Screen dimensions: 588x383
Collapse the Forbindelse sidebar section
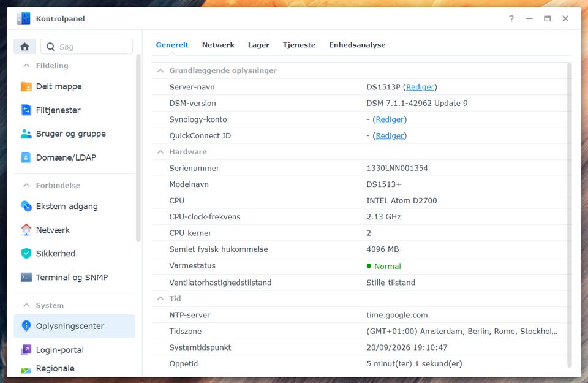(x=26, y=185)
